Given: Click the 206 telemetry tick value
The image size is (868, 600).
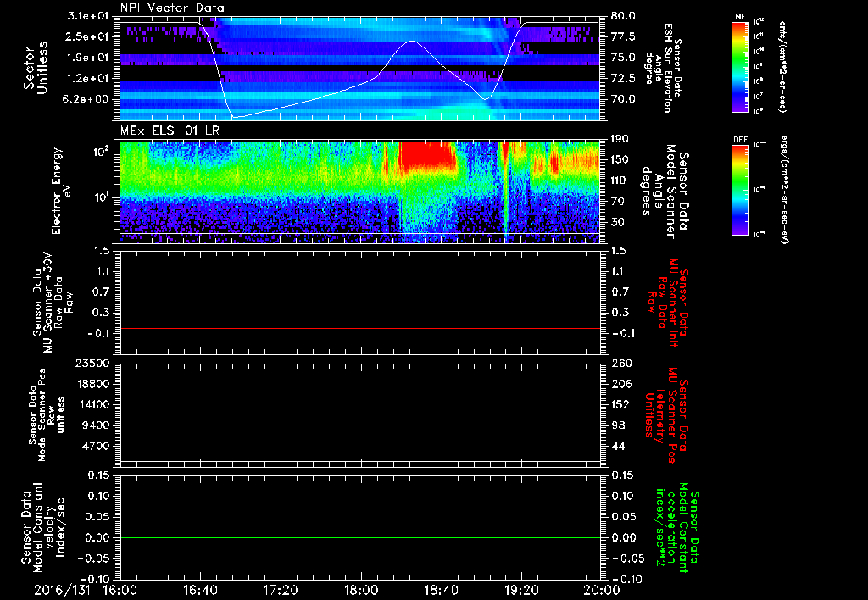Looking at the screenshot, I should click(620, 384).
